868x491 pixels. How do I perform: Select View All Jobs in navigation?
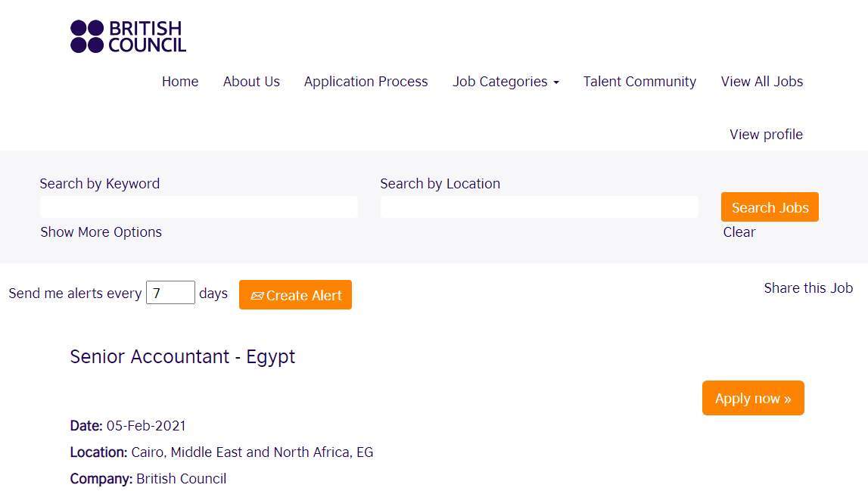pos(761,82)
